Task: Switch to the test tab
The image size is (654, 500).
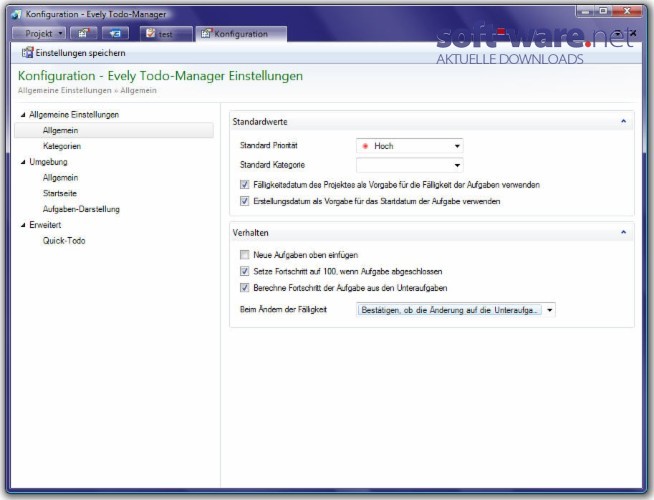Action: click(166, 34)
